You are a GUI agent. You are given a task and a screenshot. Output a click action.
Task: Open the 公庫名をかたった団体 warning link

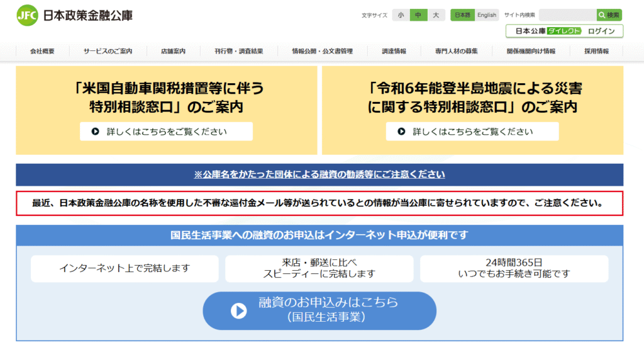[x=319, y=174]
